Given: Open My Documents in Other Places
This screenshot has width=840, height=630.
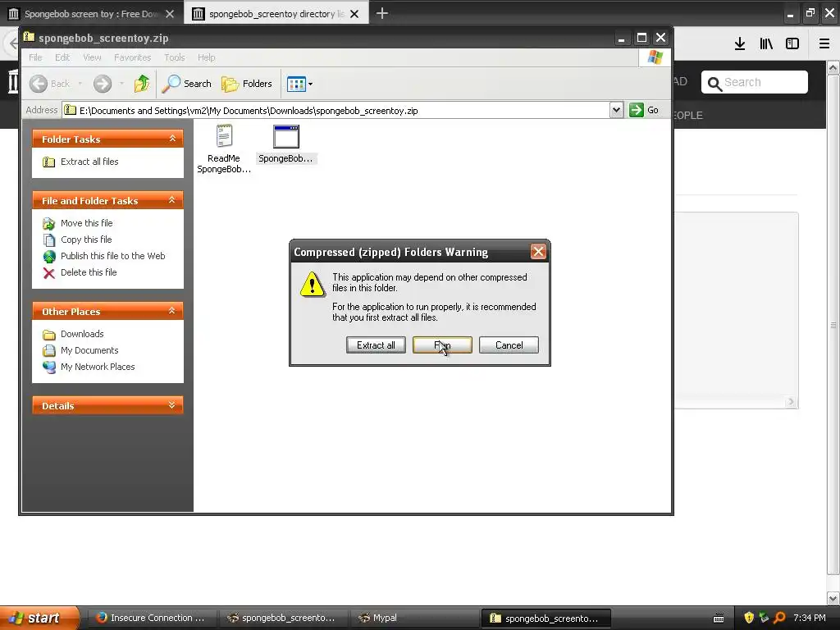Looking at the screenshot, I should (x=89, y=350).
